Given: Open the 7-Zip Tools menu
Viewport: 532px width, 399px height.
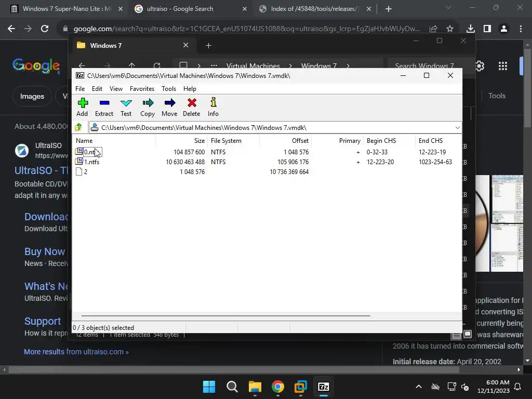Looking at the screenshot, I should pos(169,88).
